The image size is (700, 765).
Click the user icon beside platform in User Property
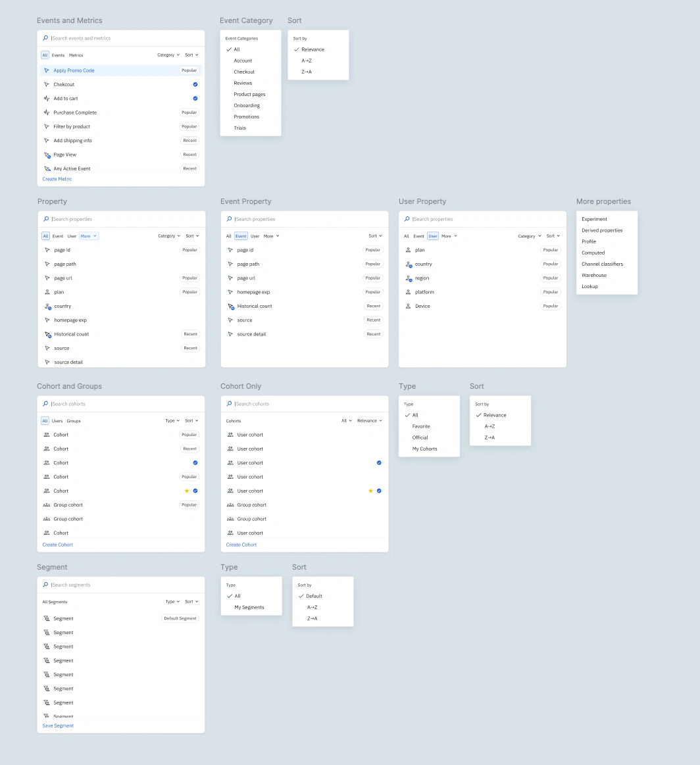tap(409, 292)
